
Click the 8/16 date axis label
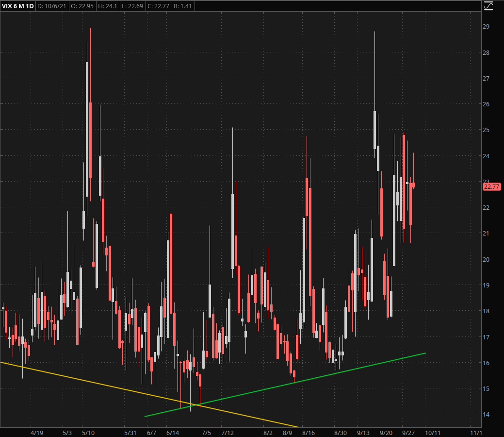click(308, 433)
